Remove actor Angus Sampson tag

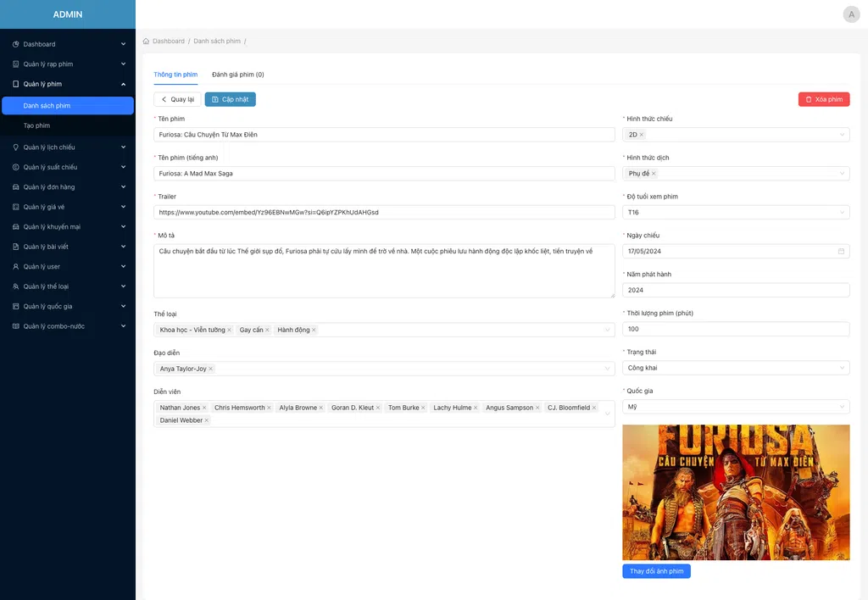tap(537, 408)
